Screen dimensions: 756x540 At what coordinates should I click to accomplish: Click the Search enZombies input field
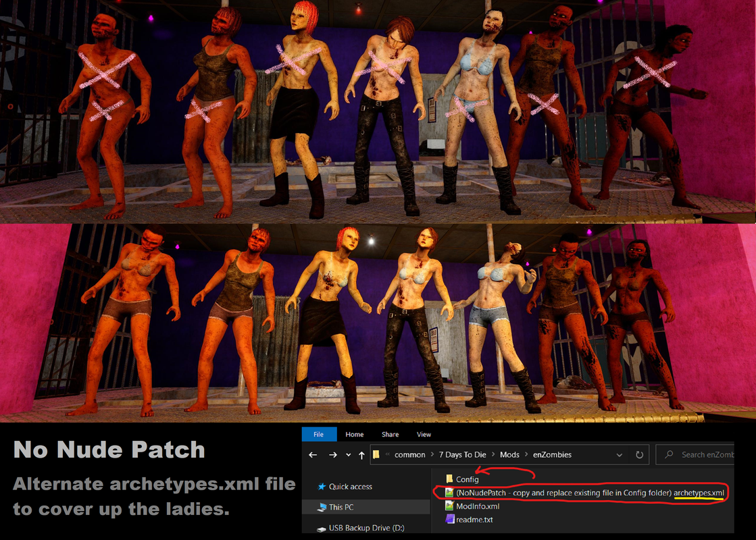click(695, 455)
